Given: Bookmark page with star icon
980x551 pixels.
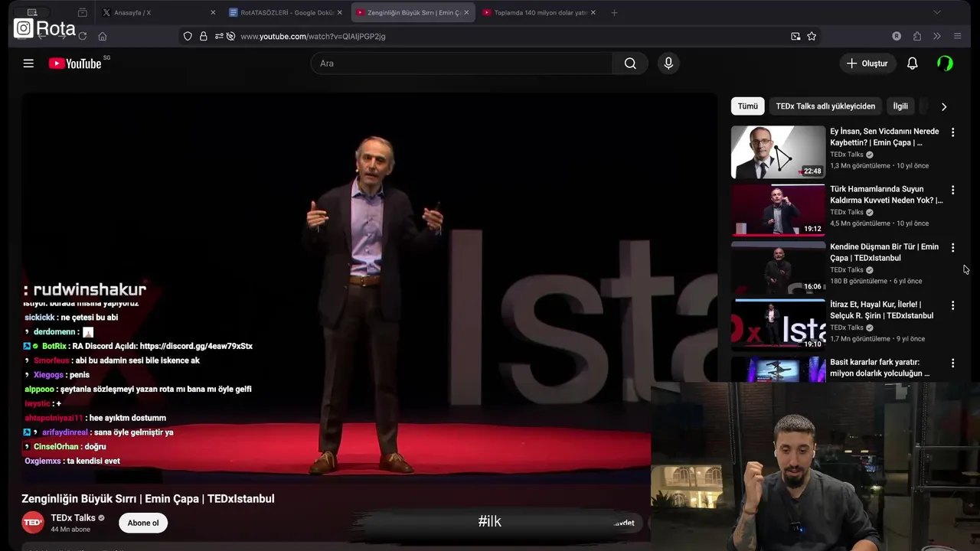Looking at the screenshot, I should [812, 36].
